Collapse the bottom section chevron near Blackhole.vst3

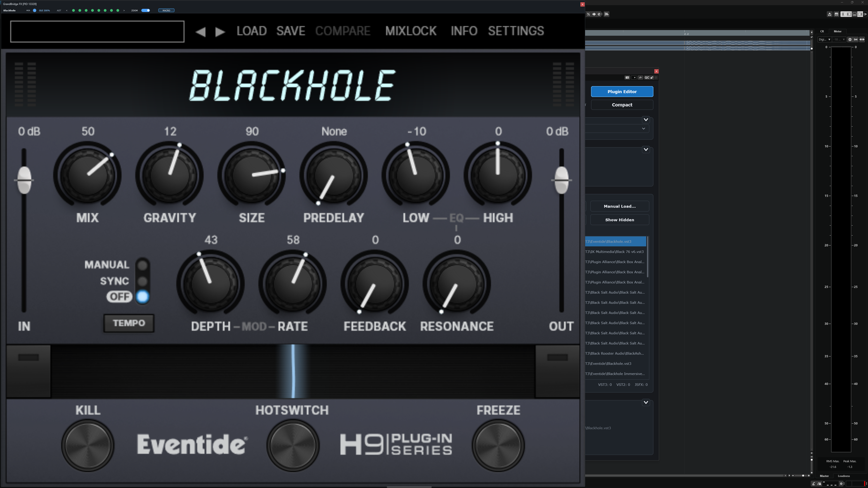click(x=646, y=402)
